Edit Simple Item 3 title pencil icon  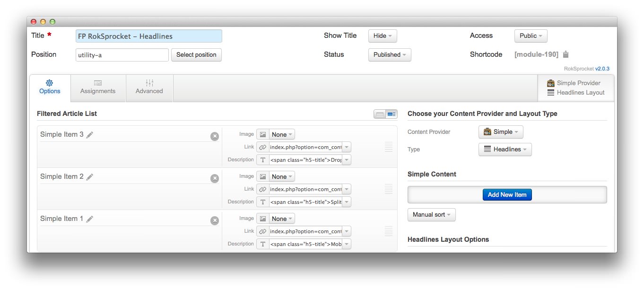pos(90,135)
